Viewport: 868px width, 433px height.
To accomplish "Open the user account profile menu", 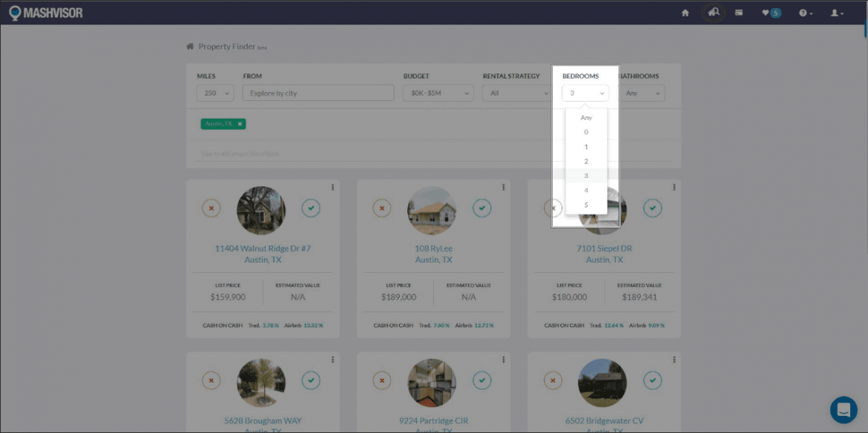I will click(837, 13).
